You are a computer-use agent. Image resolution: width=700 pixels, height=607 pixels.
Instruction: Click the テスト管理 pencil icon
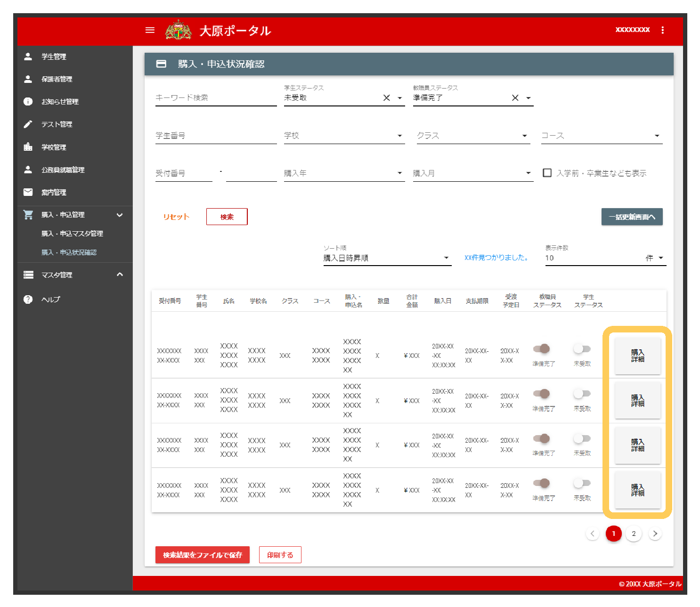[x=28, y=124]
